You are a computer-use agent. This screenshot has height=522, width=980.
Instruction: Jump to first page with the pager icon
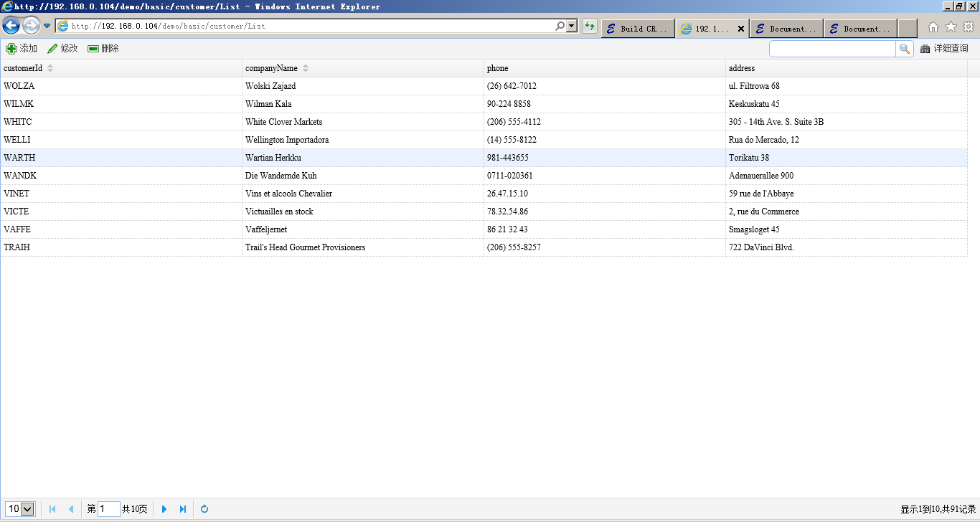click(x=52, y=508)
